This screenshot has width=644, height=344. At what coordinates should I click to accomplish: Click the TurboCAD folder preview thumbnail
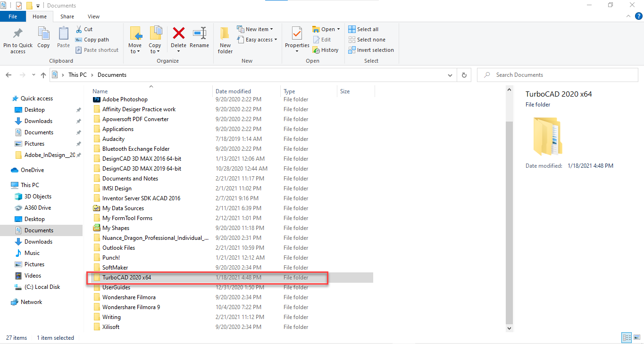(547, 136)
